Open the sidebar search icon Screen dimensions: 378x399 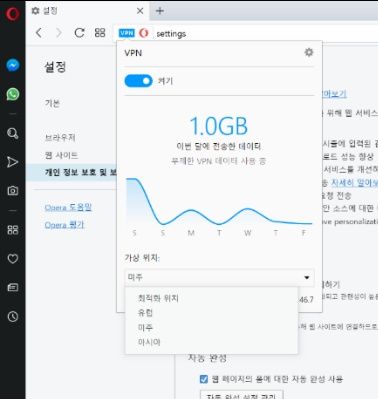[x=13, y=133]
